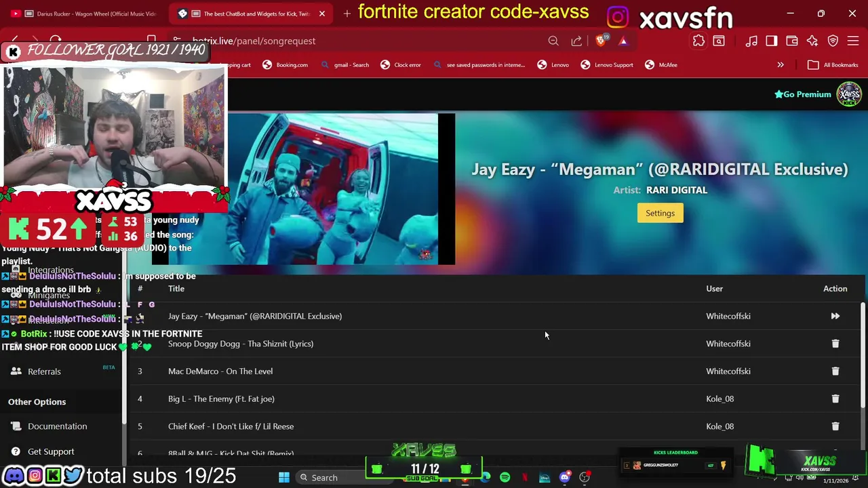Skip the Jay Eazy Megaman song
The height and width of the screenshot is (488, 868).
pyautogui.click(x=835, y=316)
